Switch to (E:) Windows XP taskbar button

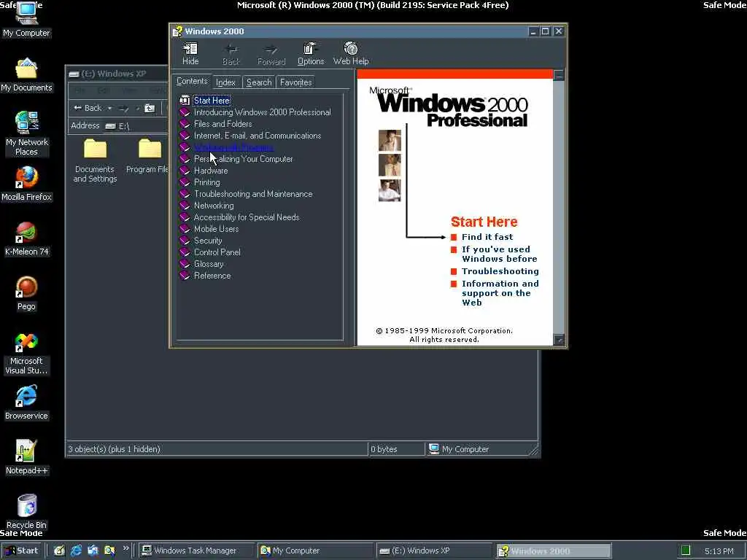point(433,551)
